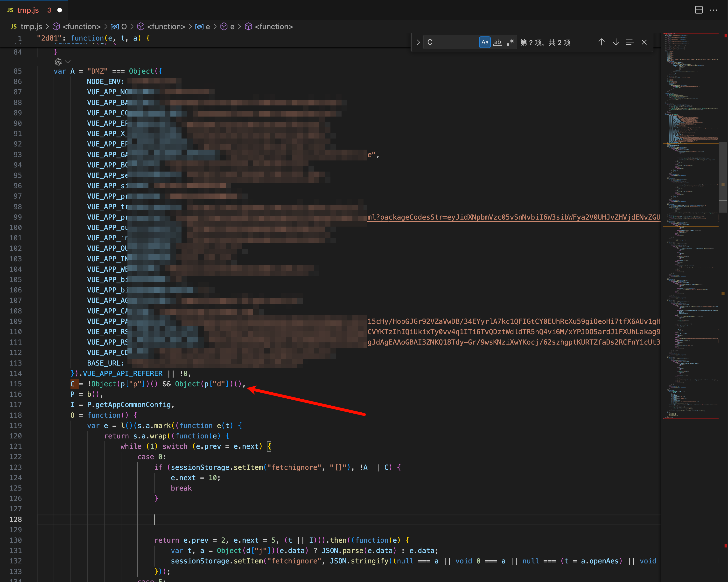This screenshot has height=582, width=728.
Task: Click "DMZ" string on line 85
Action: pos(97,71)
